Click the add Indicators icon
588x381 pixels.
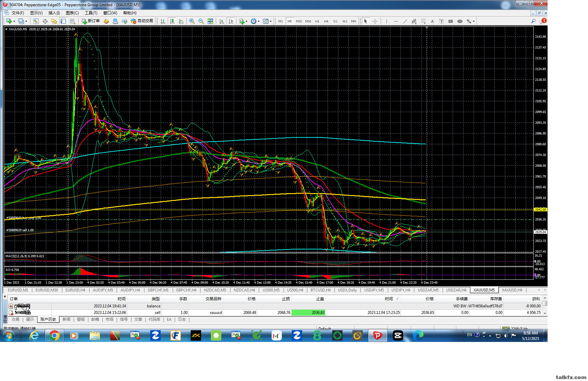(242, 21)
